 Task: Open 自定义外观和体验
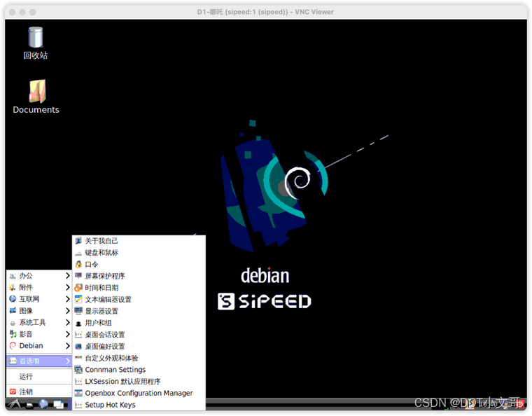[x=139, y=358]
